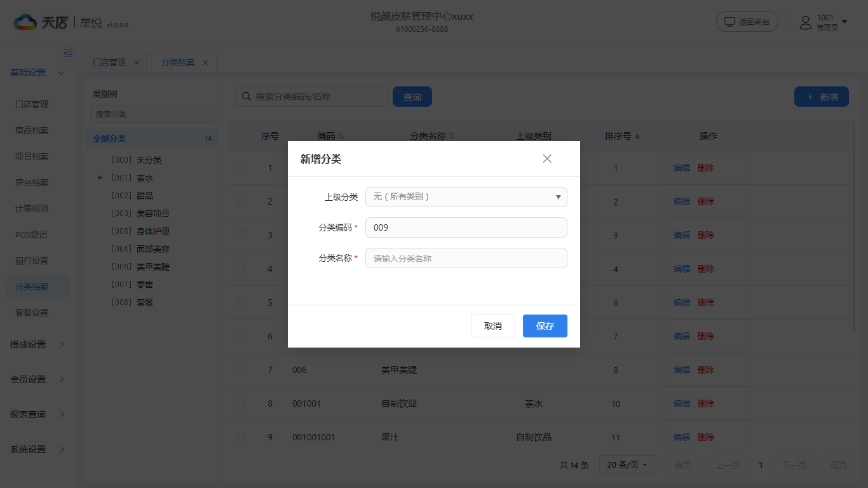
Task: Select [004] 面部美容 tree item
Action: [x=140, y=249]
